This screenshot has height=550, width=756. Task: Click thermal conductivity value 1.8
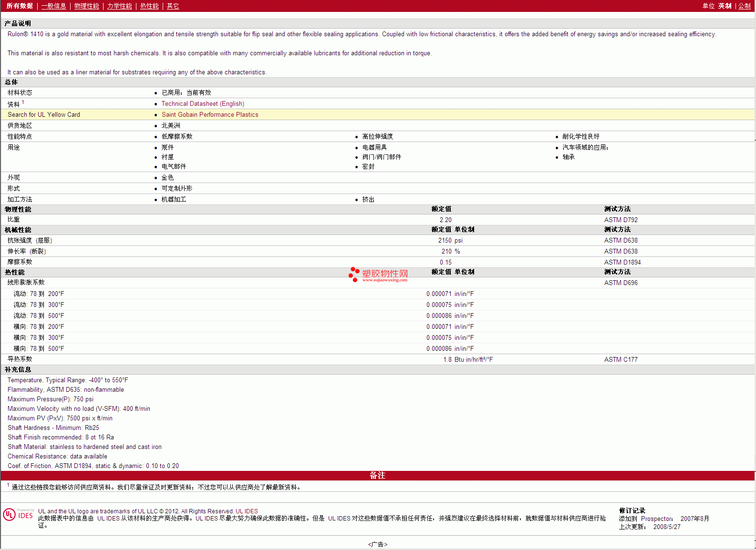point(447,360)
